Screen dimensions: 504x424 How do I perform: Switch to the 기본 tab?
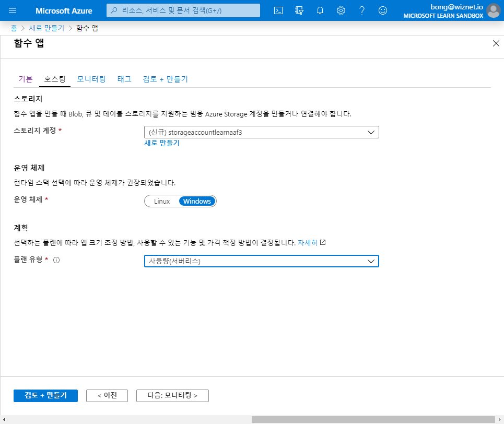26,79
